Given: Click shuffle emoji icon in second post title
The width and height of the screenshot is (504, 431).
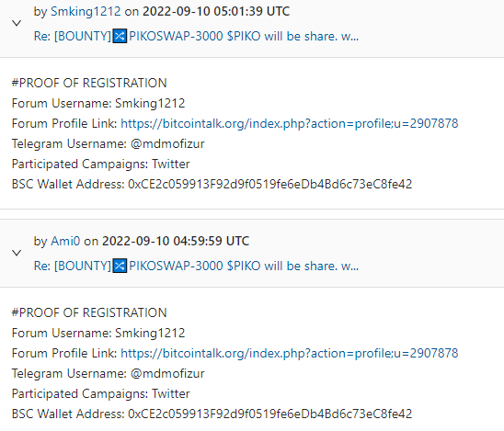Looking at the screenshot, I should (120, 266).
